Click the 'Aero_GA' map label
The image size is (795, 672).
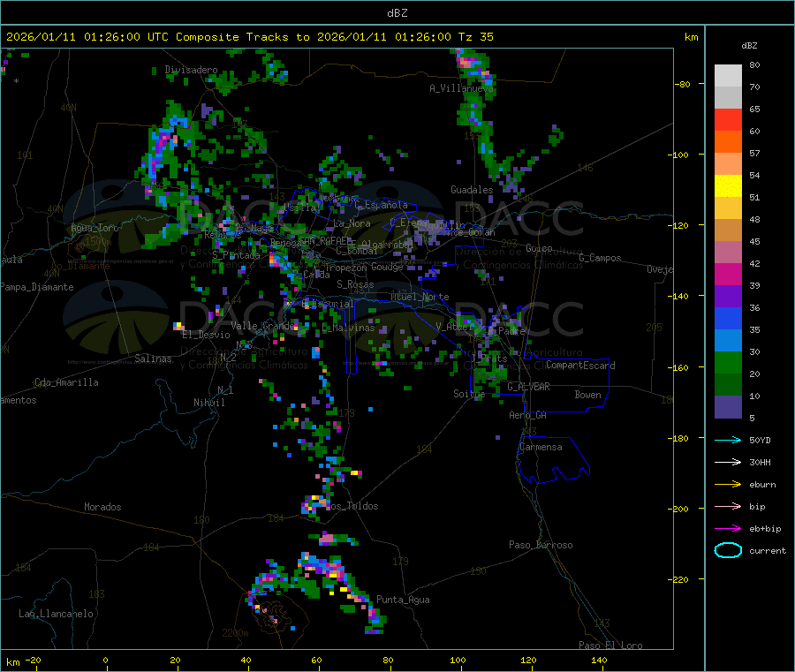pos(528,415)
